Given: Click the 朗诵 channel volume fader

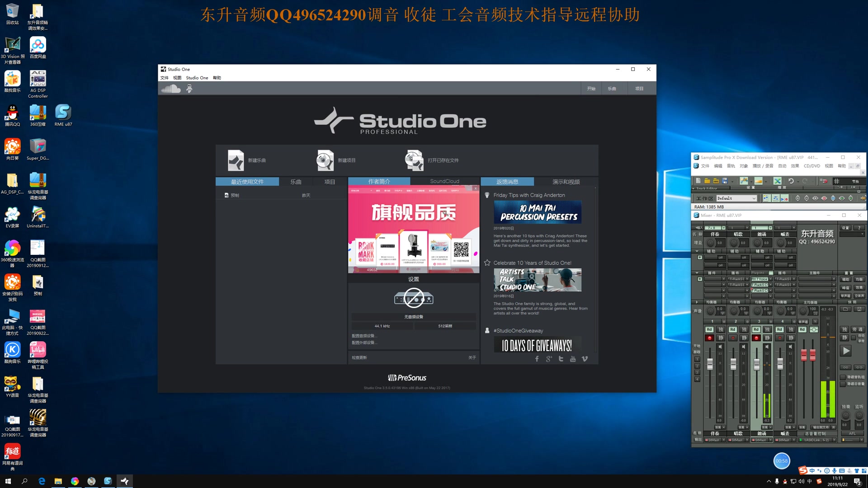Looking at the screenshot, I should (757, 365).
